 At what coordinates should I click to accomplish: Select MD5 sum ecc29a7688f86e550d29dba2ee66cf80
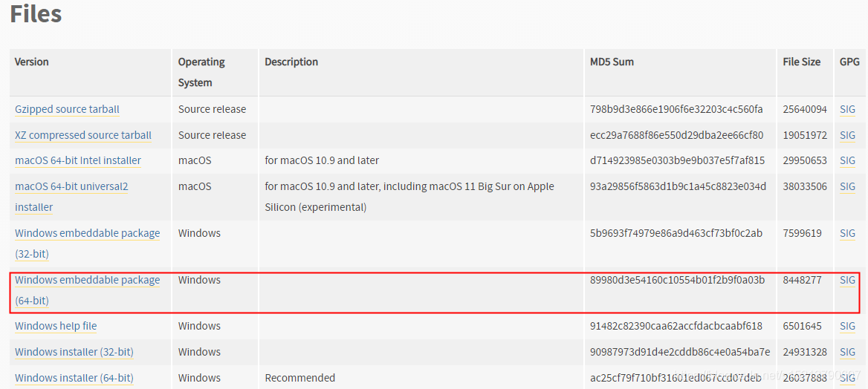coord(676,135)
